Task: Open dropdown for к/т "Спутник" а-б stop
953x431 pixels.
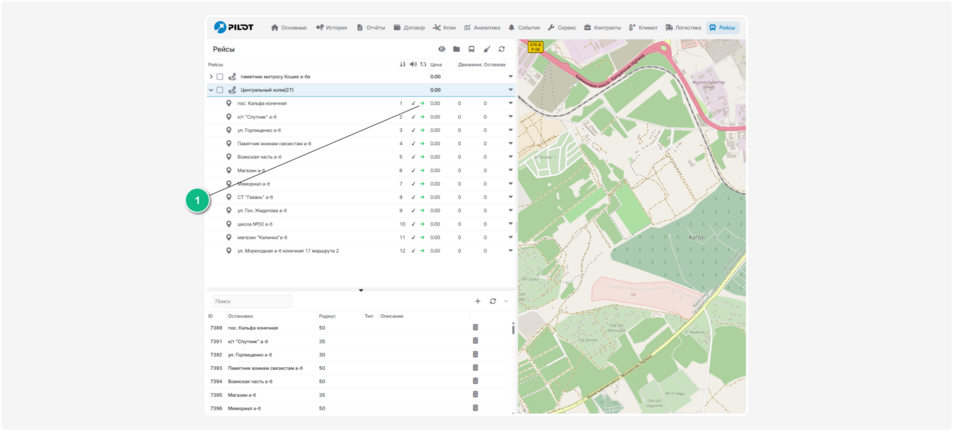Action: tap(511, 117)
